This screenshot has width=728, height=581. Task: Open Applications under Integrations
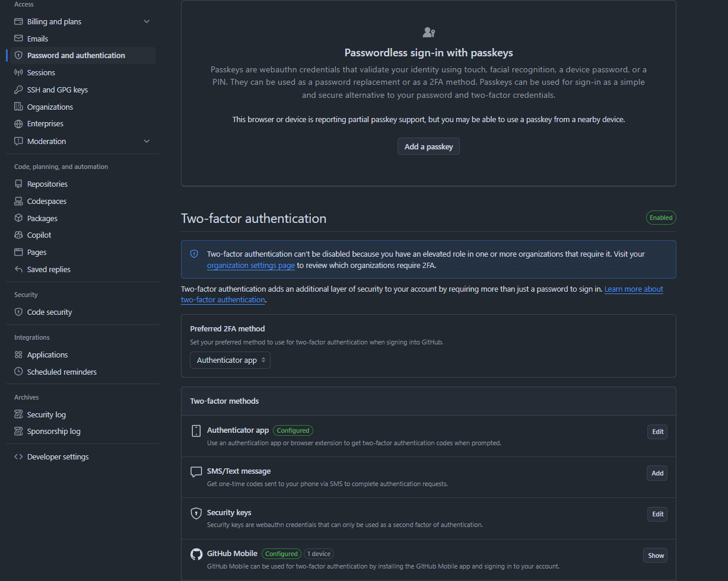click(82, 355)
